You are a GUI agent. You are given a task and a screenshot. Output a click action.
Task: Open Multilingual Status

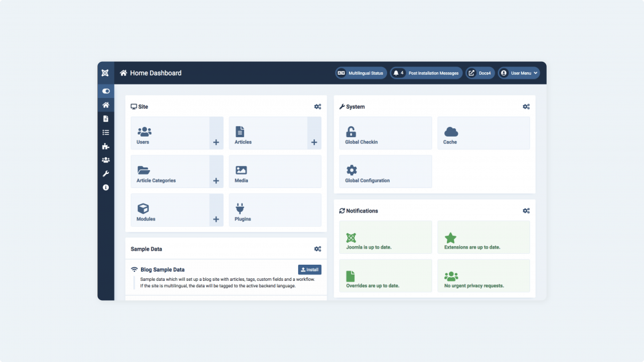coord(361,73)
